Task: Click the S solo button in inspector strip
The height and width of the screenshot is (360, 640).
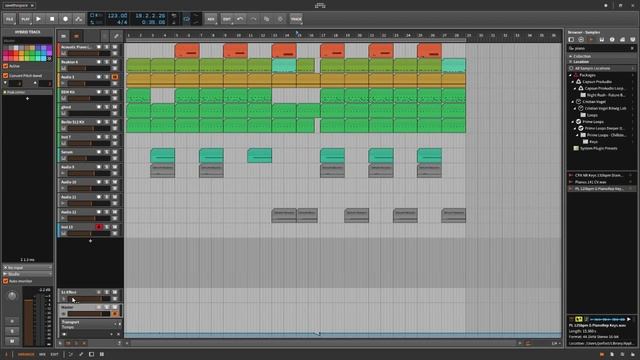Action: point(12,331)
